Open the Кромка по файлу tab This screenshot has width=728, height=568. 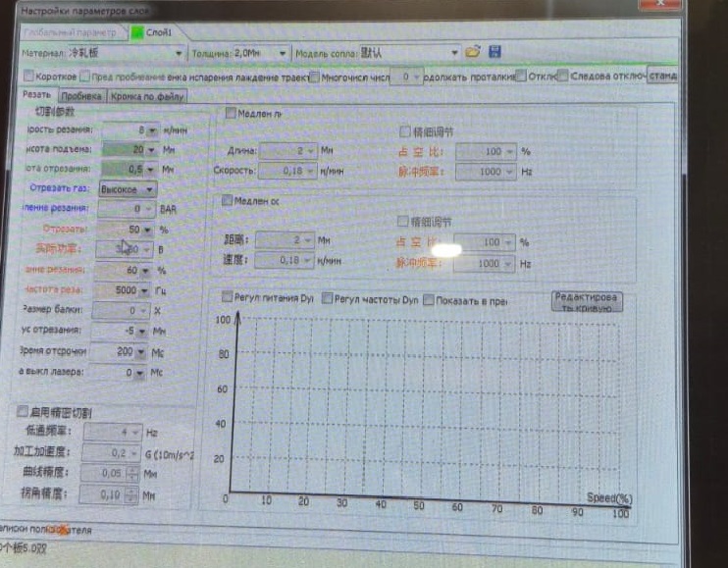147,96
